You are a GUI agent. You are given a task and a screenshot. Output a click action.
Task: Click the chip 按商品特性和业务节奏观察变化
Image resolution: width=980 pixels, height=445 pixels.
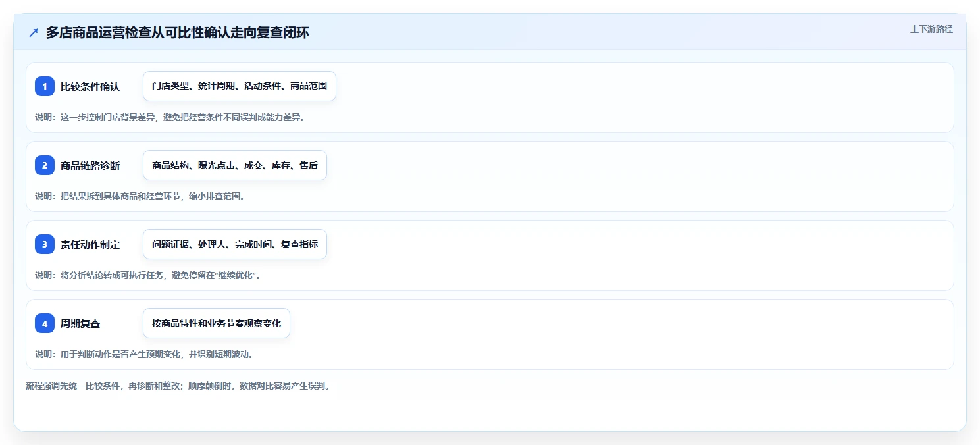pos(217,323)
